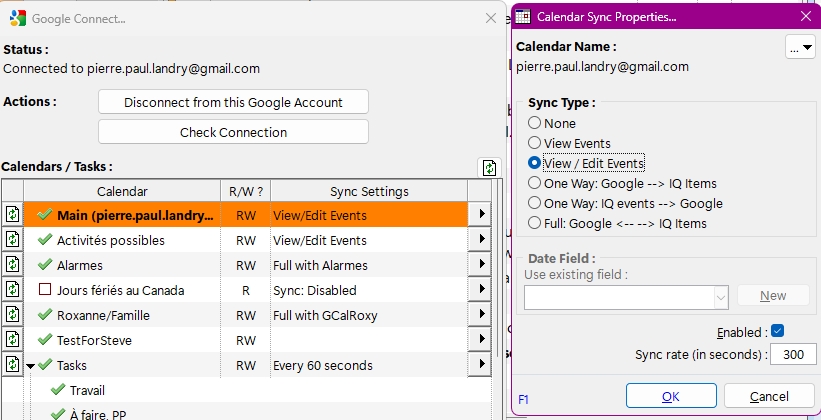Open arrow menu for Roxanne/Famille row
This screenshot has width=821, height=420.
[x=480, y=315]
